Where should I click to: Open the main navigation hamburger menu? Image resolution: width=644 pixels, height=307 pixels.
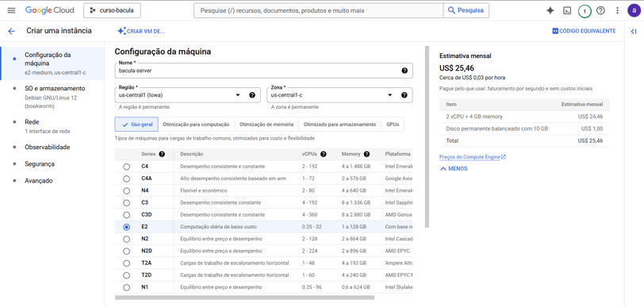pos(11,10)
